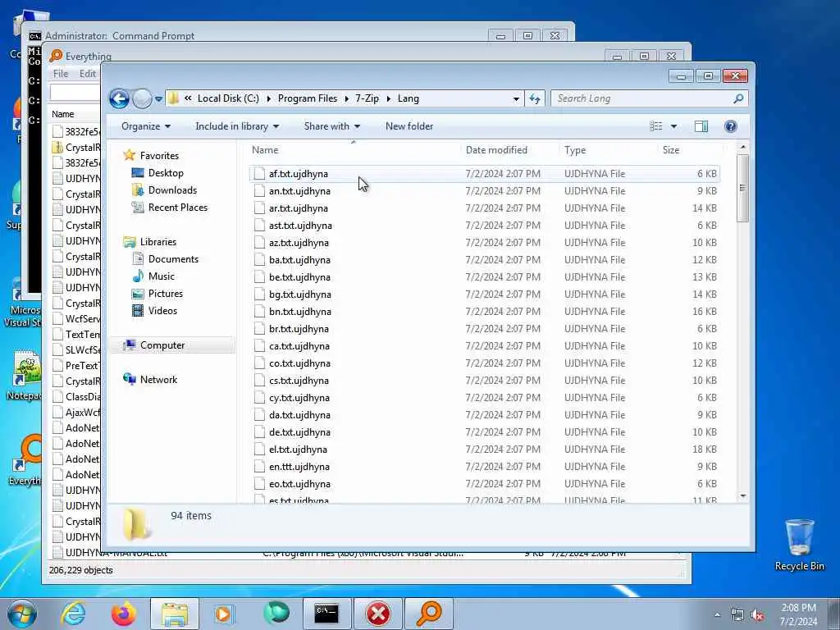Click Program Files in the address breadcrumb
The width and height of the screenshot is (840, 630).
308,98
